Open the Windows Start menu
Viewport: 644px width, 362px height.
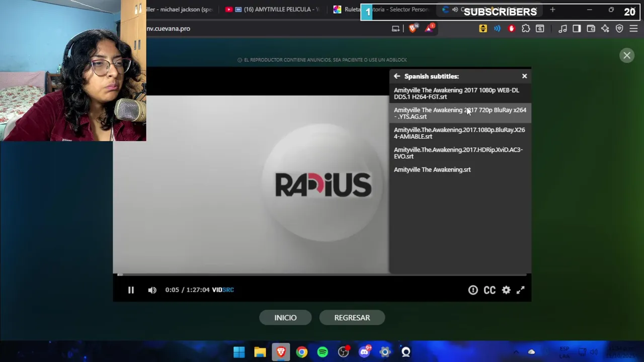[x=239, y=352]
